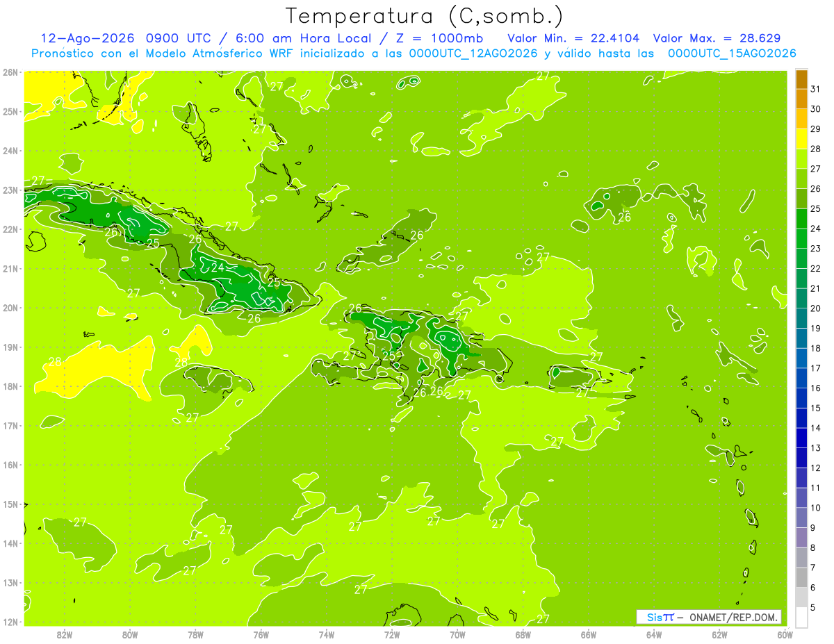This screenshot has height=644, width=834.
Task: Click the "ONAMET/REP.DOM." credit label
Action: (733, 617)
